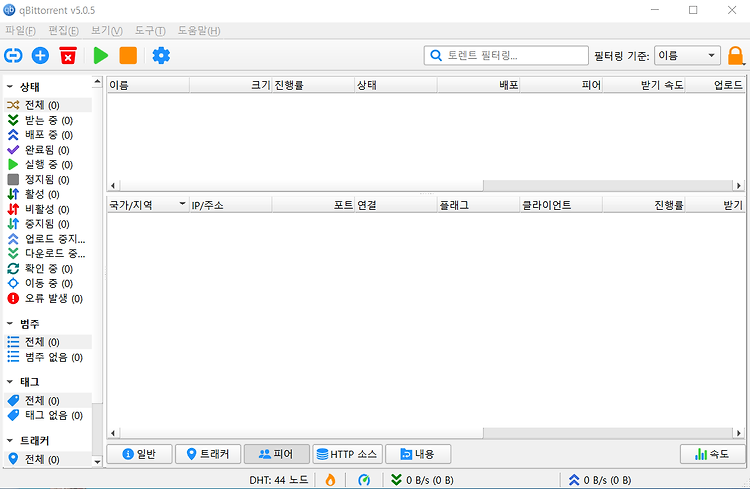Open the 필터링 기준 이름 dropdown
750x489 pixels.
(x=687, y=56)
